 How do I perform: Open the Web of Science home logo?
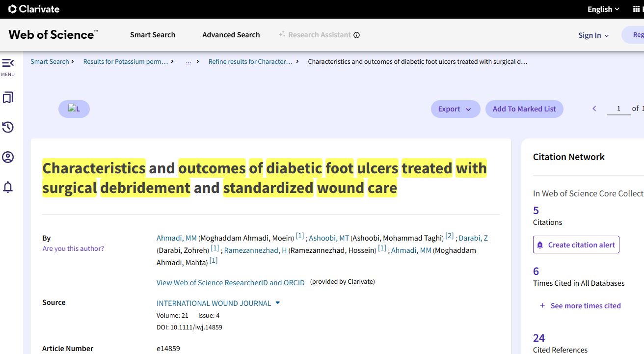pos(53,35)
